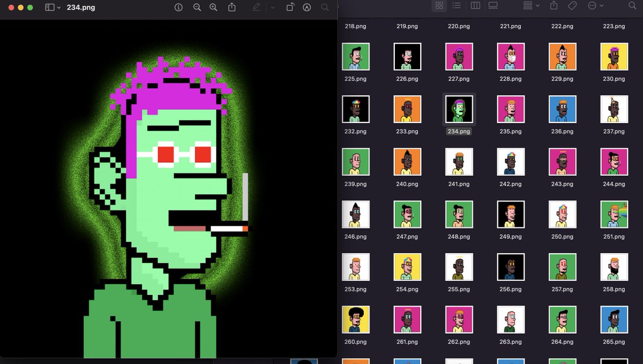Click the Finder Edit Tags icon
The image size is (643, 364).
tap(572, 5)
